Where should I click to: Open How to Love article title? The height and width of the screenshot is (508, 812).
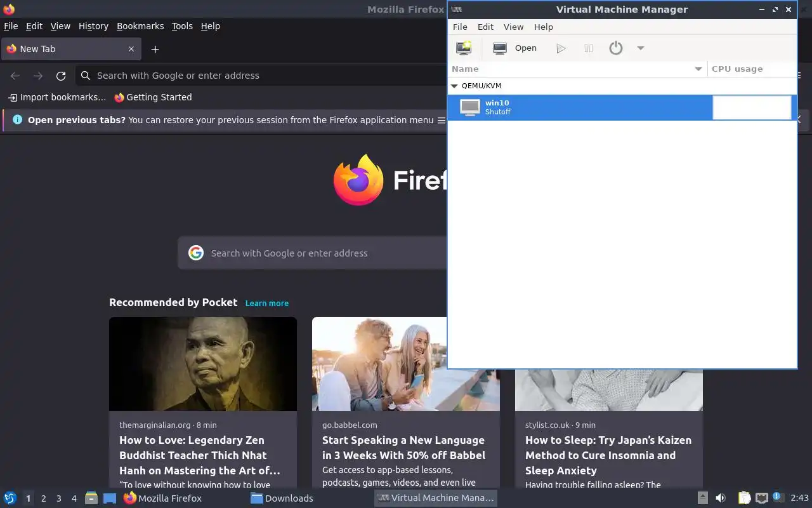point(199,455)
